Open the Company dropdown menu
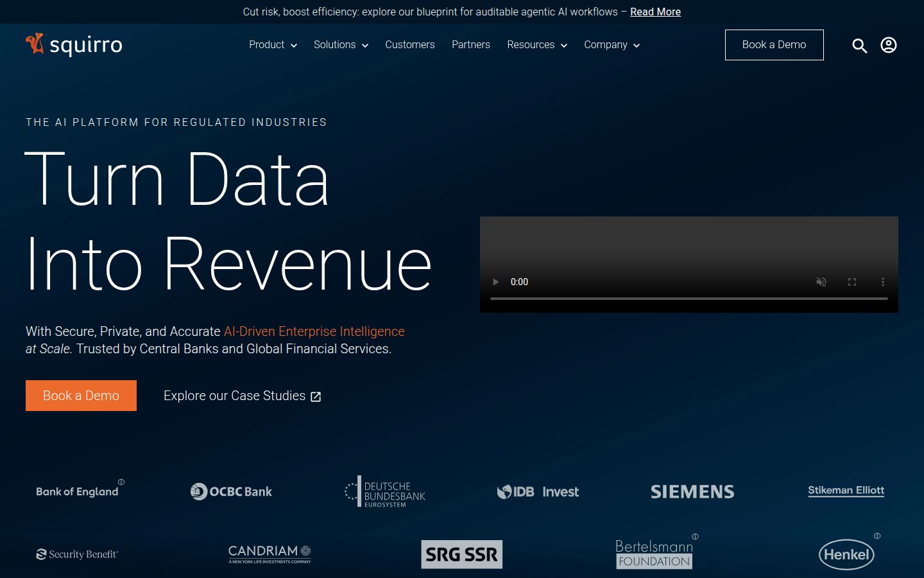Screen dimensions: 924x578 pyautogui.click(x=612, y=45)
